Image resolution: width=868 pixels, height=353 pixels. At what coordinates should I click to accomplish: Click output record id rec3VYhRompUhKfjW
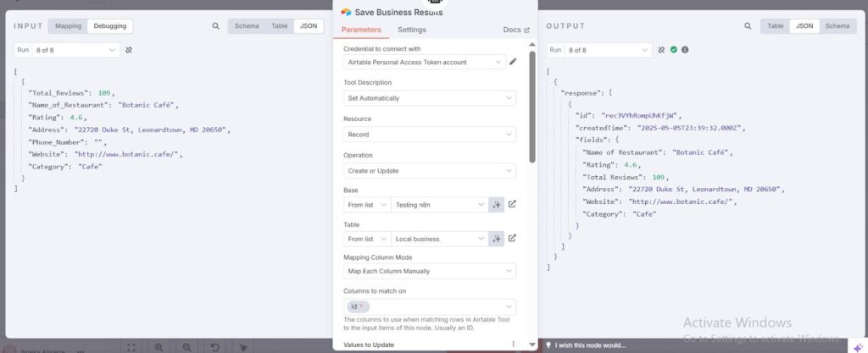641,116
